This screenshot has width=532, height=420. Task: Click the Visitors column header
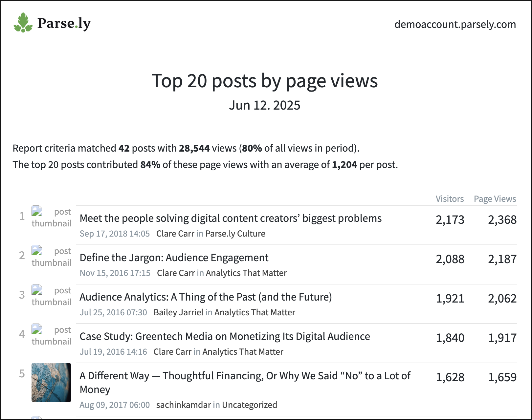(450, 199)
